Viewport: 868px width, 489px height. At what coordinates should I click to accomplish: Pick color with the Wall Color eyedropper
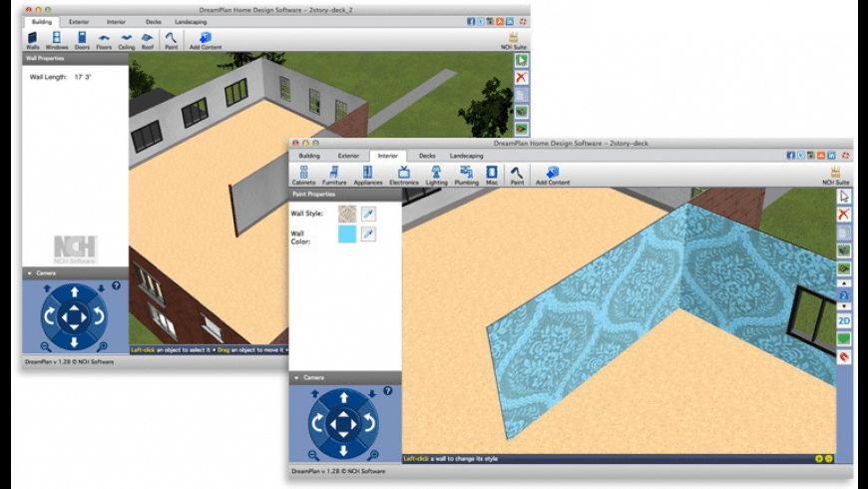point(368,235)
